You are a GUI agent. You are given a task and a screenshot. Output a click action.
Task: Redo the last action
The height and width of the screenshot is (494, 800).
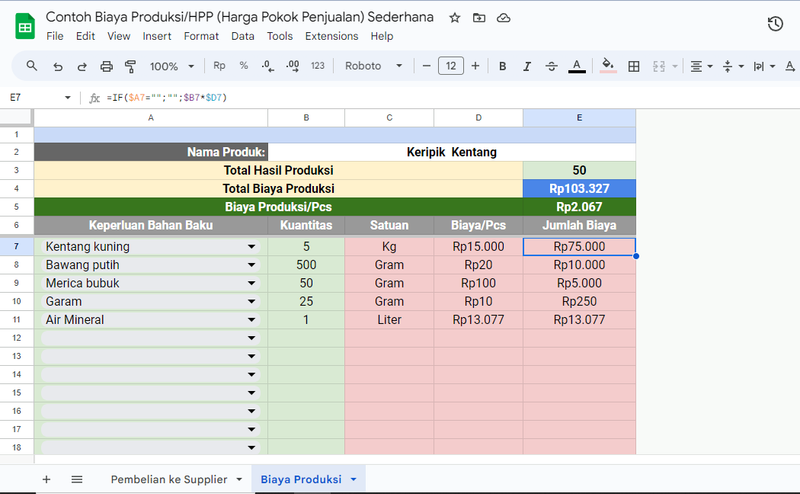[82, 66]
